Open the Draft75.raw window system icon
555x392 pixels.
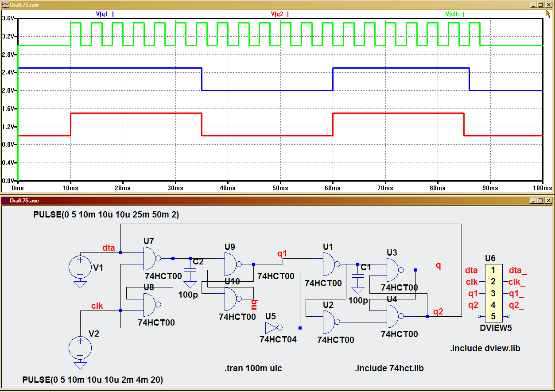click(x=5, y=4)
